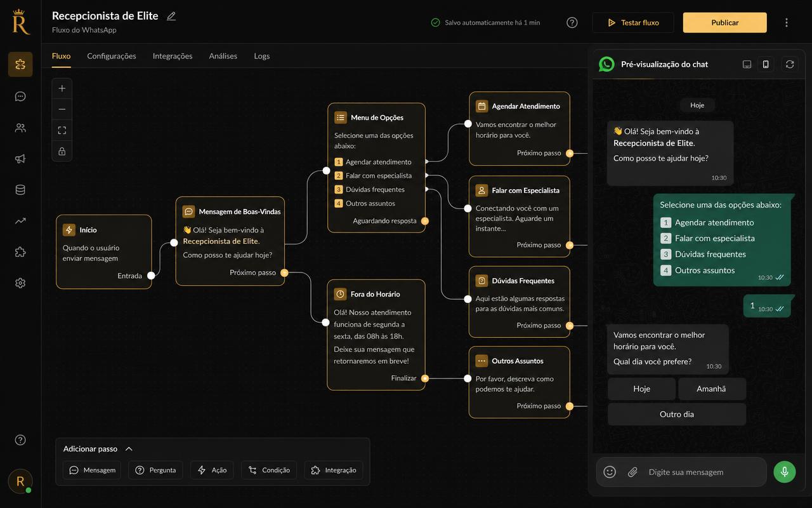This screenshot has width=812, height=508.
Task: Choose the Hoje quick reply
Action: coord(642,389)
